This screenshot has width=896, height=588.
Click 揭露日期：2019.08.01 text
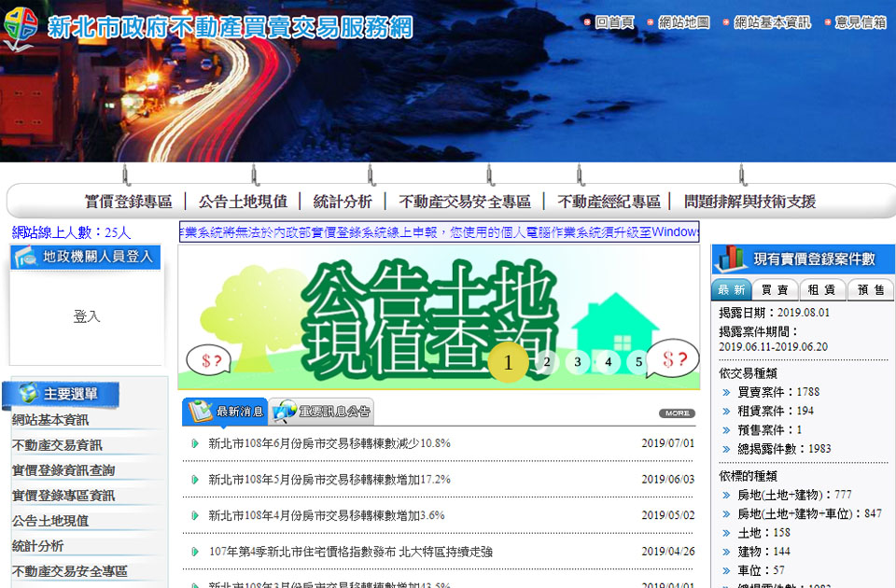click(x=775, y=313)
